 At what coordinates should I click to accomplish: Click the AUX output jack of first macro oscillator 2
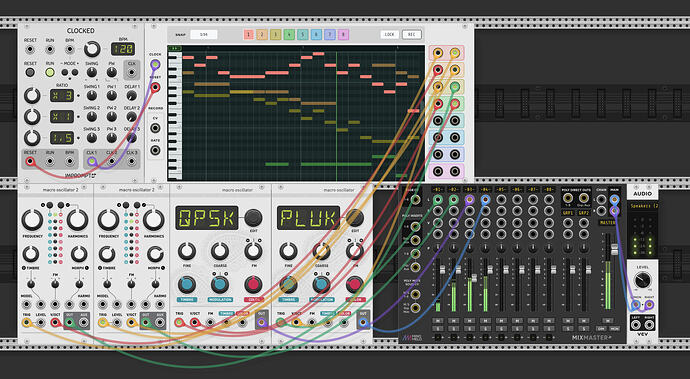(83, 323)
